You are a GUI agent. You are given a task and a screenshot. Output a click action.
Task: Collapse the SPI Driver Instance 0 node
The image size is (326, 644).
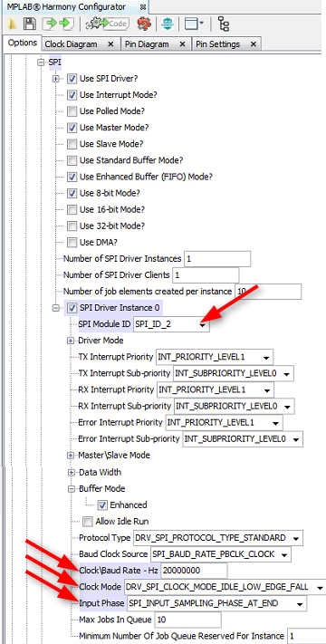[x=56, y=308]
